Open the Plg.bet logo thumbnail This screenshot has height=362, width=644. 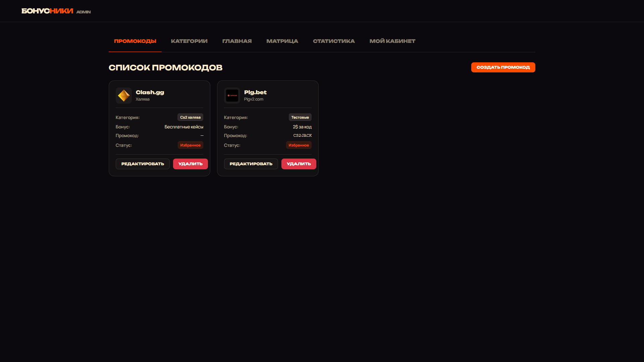(x=232, y=96)
